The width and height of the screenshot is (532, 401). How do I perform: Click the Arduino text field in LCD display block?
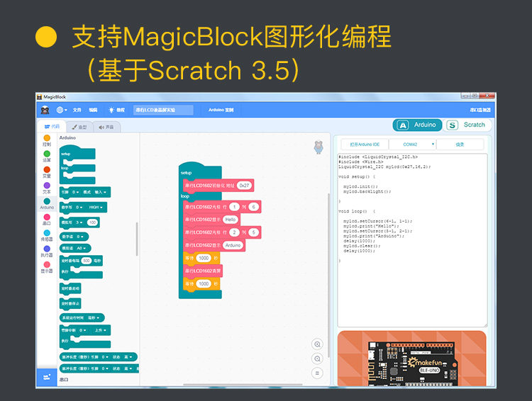(x=233, y=245)
